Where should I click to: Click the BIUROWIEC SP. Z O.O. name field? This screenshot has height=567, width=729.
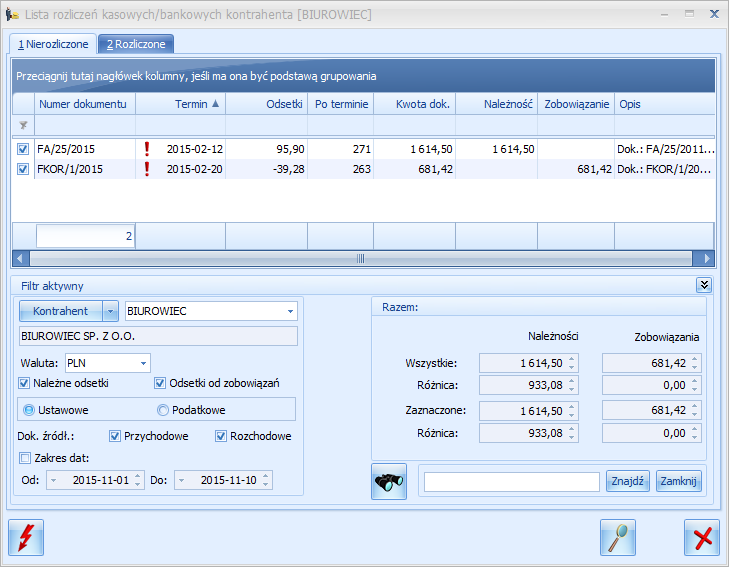(158, 336)
